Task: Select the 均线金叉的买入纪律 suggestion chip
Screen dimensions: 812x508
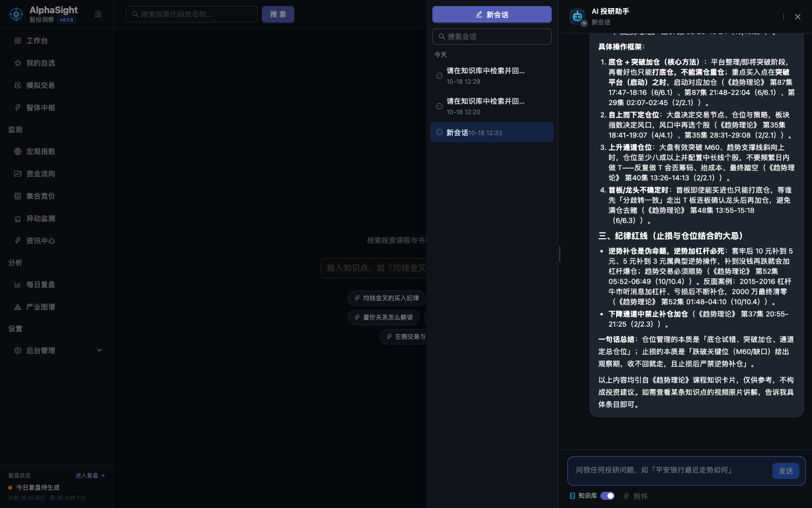Action: click(x=387, y=298)
